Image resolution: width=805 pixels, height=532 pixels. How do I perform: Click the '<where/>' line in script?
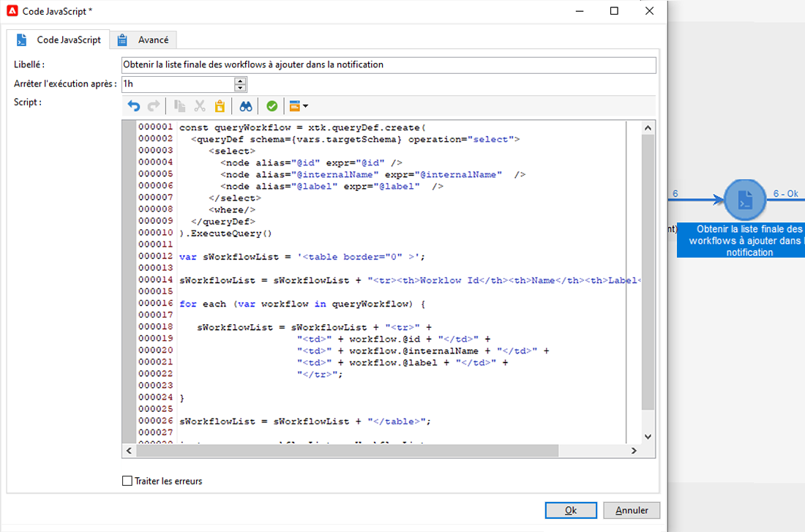(x=231, y=210)
